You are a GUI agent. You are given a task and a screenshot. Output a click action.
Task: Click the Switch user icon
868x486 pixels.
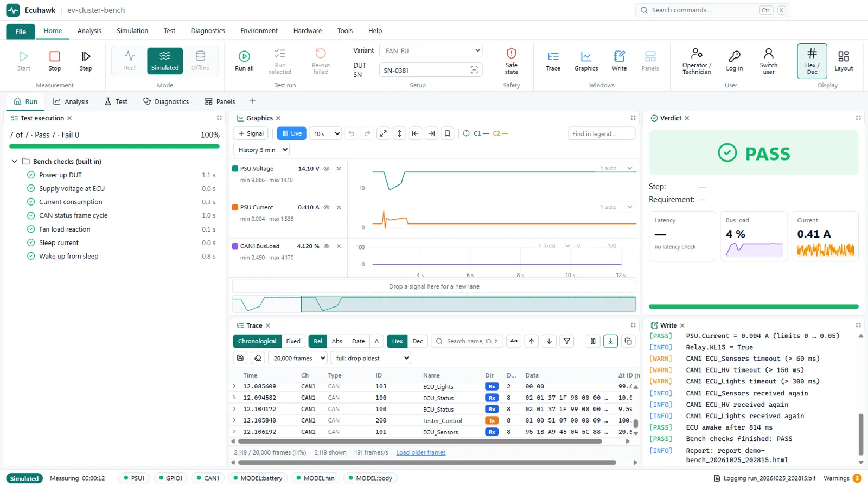click(x=768, y=54)
